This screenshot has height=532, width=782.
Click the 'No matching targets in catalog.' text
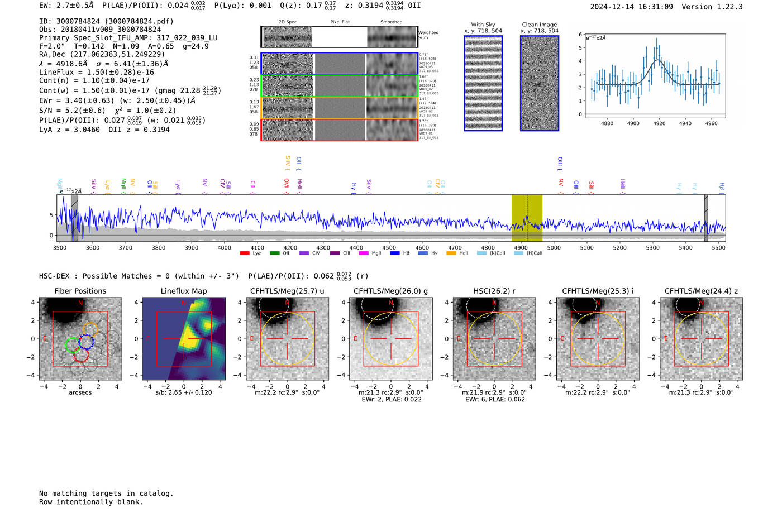pos(106,493)
